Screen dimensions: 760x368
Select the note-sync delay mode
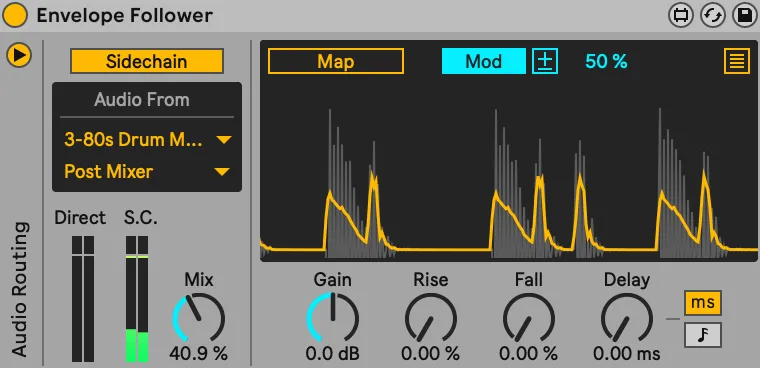tap(703, 335)
